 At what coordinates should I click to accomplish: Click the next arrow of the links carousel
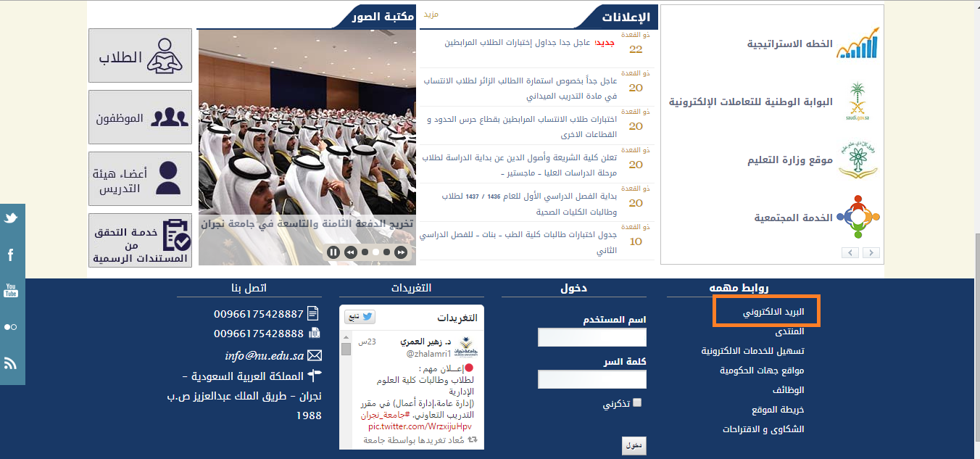(871, 252)
